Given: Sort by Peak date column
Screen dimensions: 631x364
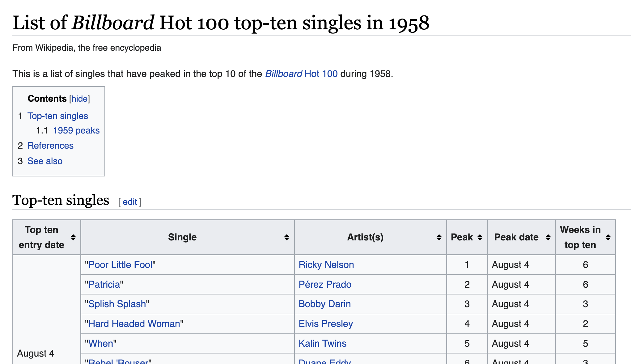Looking at the screenshot, I should pos(548,237).
